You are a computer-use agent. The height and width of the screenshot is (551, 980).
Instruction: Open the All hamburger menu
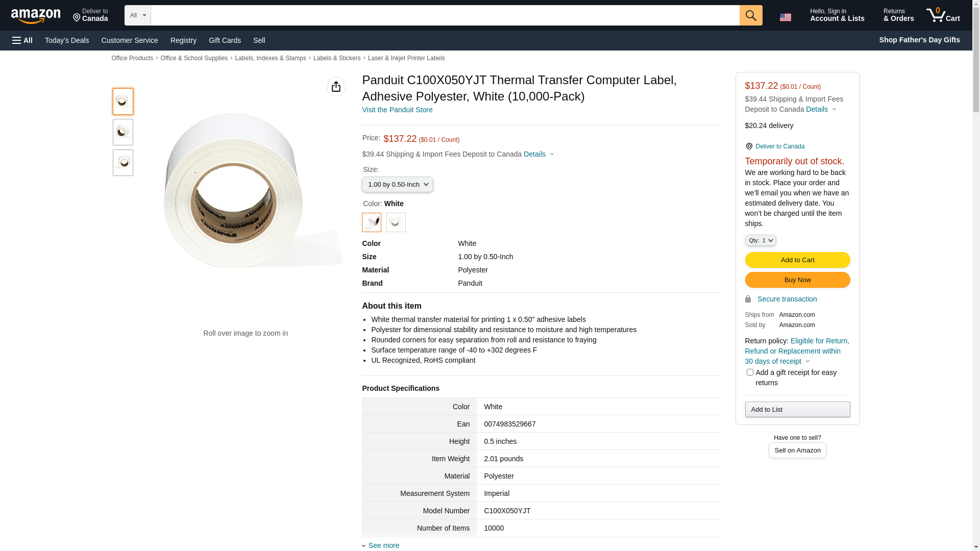[x=22, y=40]
